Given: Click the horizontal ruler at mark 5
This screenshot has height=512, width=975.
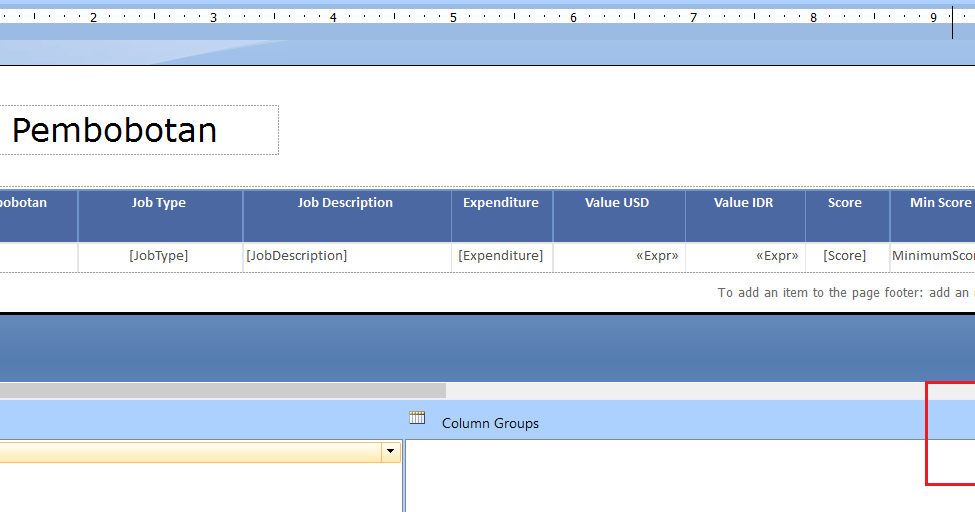Looking at the screenshot, I should tap(453, 17).
